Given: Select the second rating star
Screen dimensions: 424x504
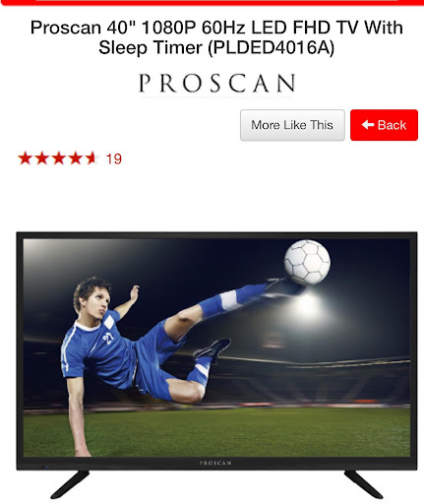Looking at the screenshot, I should coord(41,158).
